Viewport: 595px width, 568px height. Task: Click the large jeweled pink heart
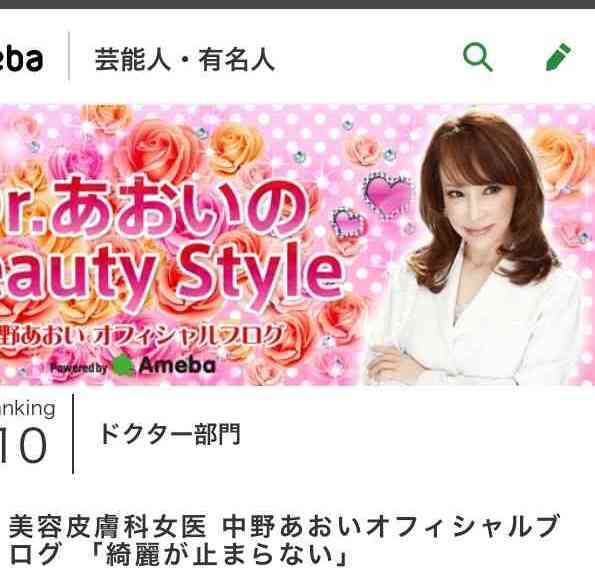click(x=389, y=194)
